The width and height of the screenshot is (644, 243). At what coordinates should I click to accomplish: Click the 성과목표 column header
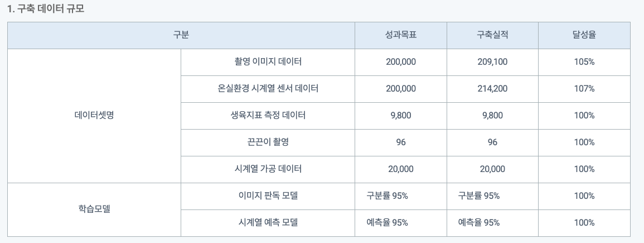click(x=401, y=35)
